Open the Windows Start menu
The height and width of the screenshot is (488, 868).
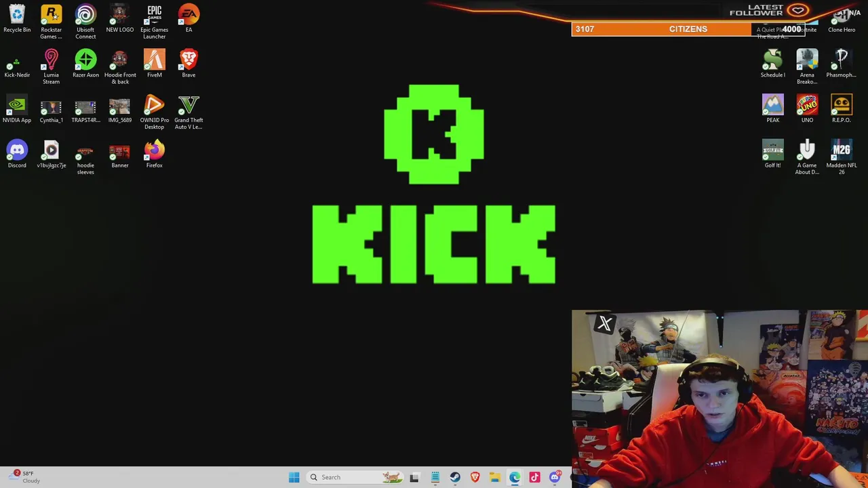tap(294, 477)
